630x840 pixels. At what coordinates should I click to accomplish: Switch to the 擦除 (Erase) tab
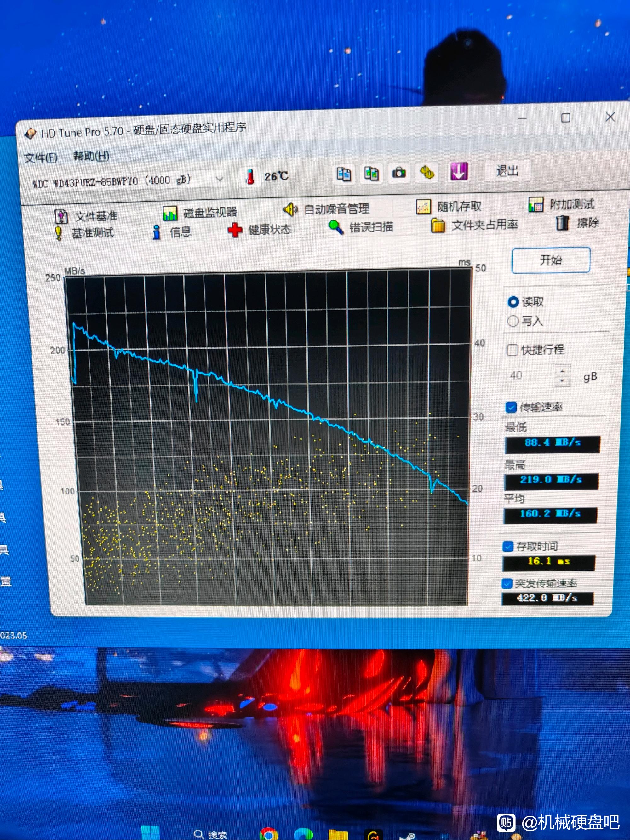pos(578,223)
